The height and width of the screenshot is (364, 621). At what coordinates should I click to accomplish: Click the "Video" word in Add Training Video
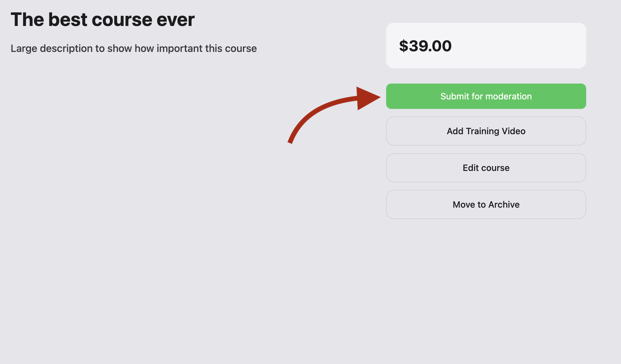pos(513,131)
